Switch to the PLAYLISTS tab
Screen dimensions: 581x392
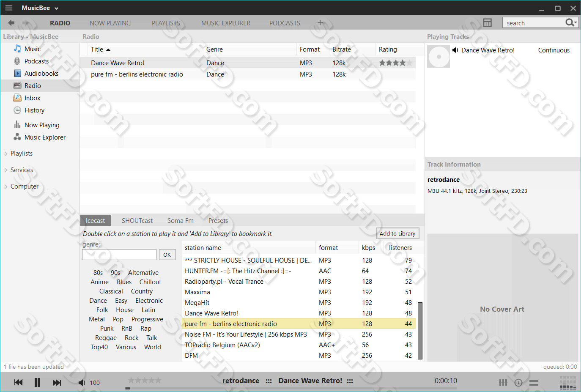tap(166, 23)
